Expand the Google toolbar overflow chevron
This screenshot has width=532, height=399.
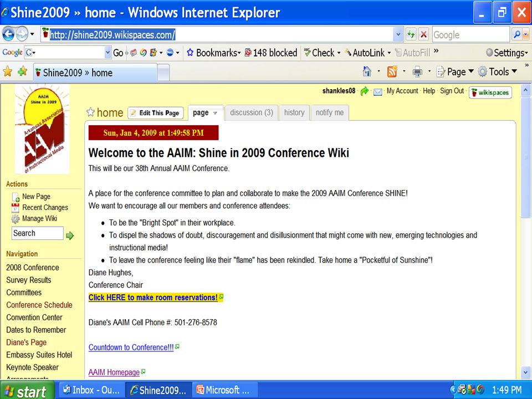pyautogui.click(x=436, y=51)
